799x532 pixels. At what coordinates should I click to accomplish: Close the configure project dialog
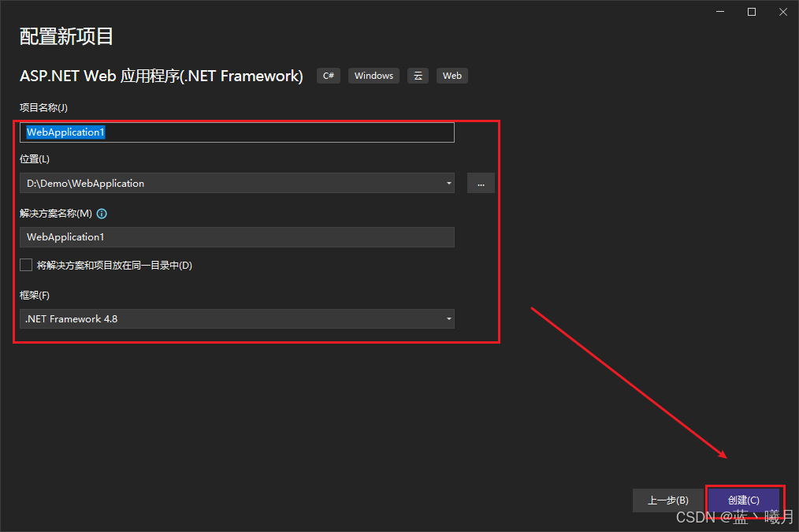tap(783, 12)
